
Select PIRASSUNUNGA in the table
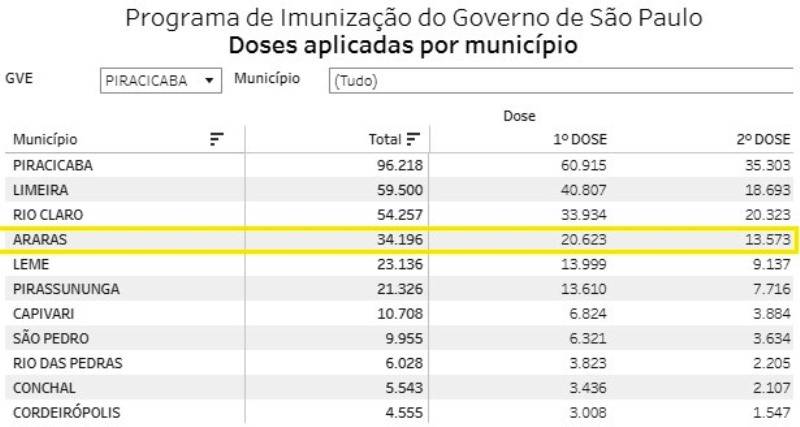[x=66, y=289]
